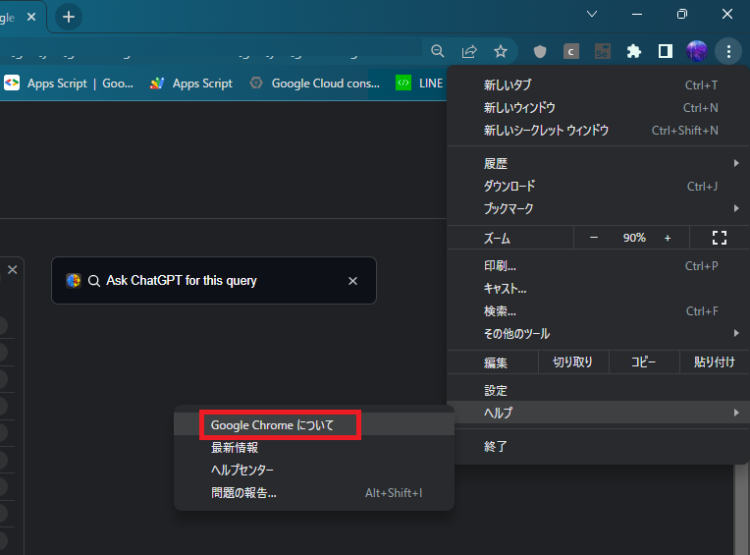Viewport: 750px width, 555px height.
Task: Click the share page icon
Action: tap(469, 51)
